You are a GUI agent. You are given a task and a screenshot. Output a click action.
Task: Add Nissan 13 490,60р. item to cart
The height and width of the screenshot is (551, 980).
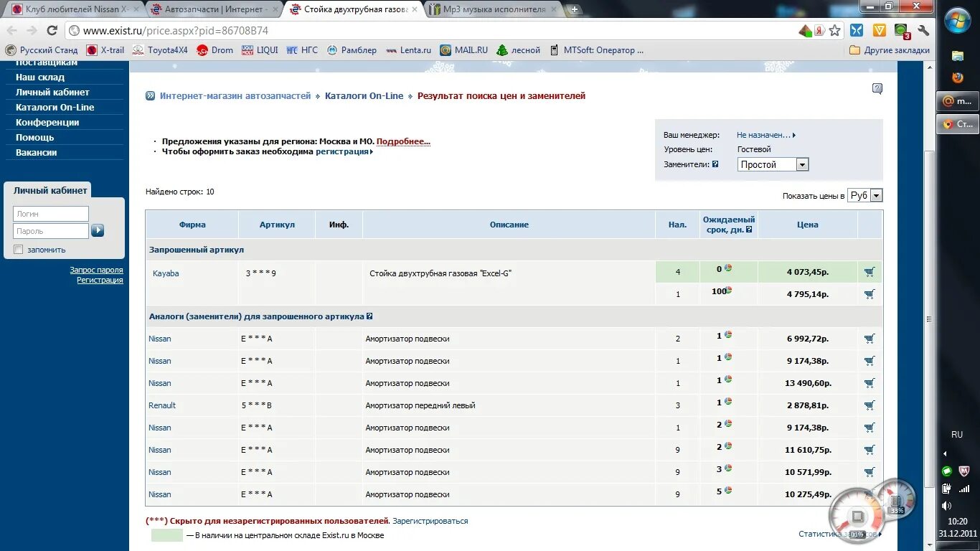tap(870, 383)
